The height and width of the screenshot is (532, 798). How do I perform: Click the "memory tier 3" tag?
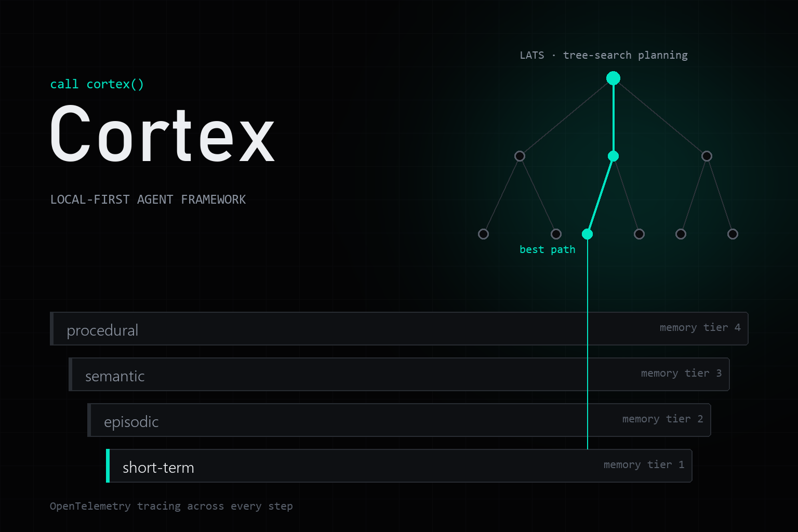click(x=681, y=373)
